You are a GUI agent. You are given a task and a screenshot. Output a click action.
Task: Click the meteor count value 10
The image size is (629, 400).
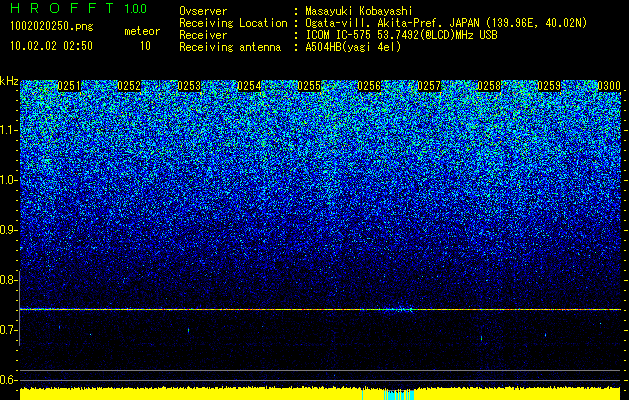[x=145, y=46]
